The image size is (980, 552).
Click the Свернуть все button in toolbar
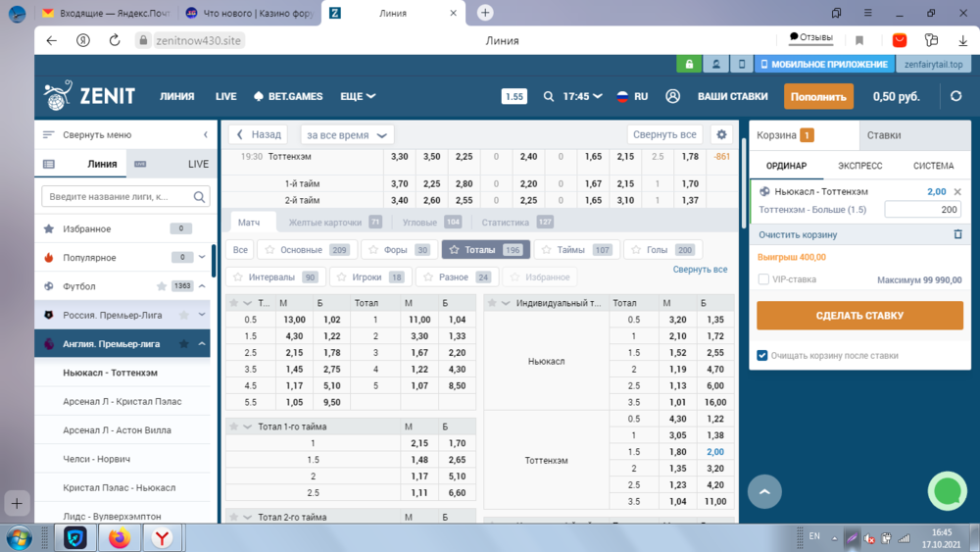coord(664,134)
